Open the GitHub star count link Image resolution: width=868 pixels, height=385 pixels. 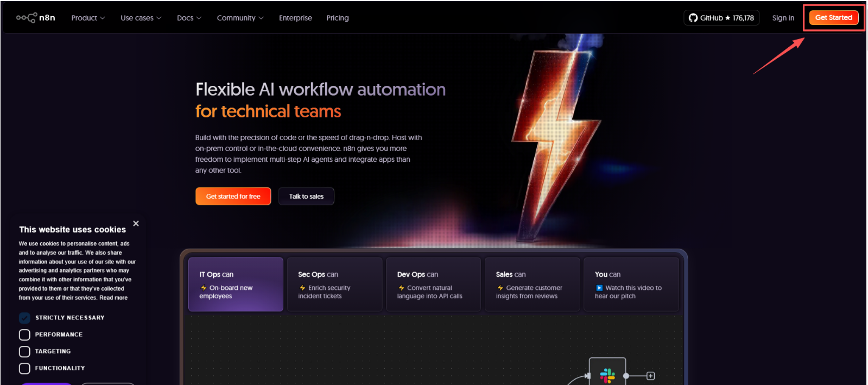(721, 18)
